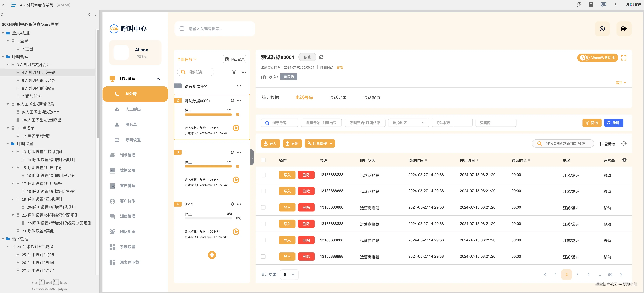Click the 查看 link for 呼叫时间
The height and width of the screenshot is (293, 644).
(x=340, y=68)
